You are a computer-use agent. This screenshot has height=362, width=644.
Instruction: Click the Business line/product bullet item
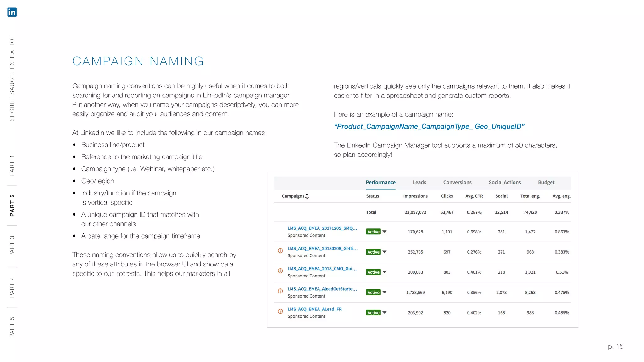click(113, 145)
